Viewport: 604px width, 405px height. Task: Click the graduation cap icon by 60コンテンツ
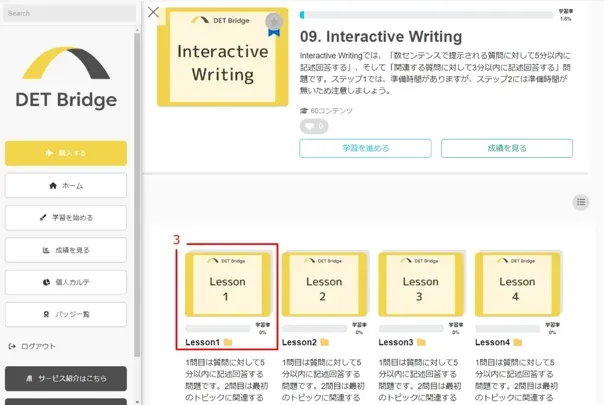(304, 111)
